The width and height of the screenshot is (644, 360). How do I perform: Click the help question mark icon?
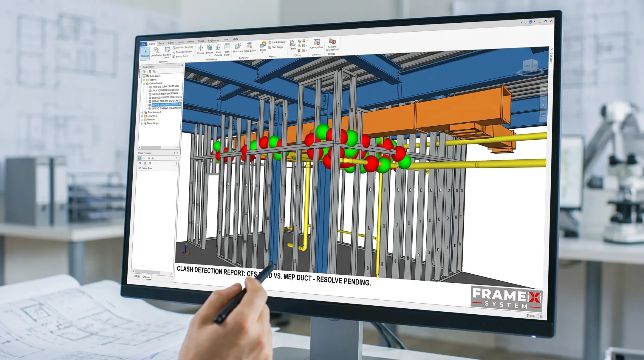[530, 22]
